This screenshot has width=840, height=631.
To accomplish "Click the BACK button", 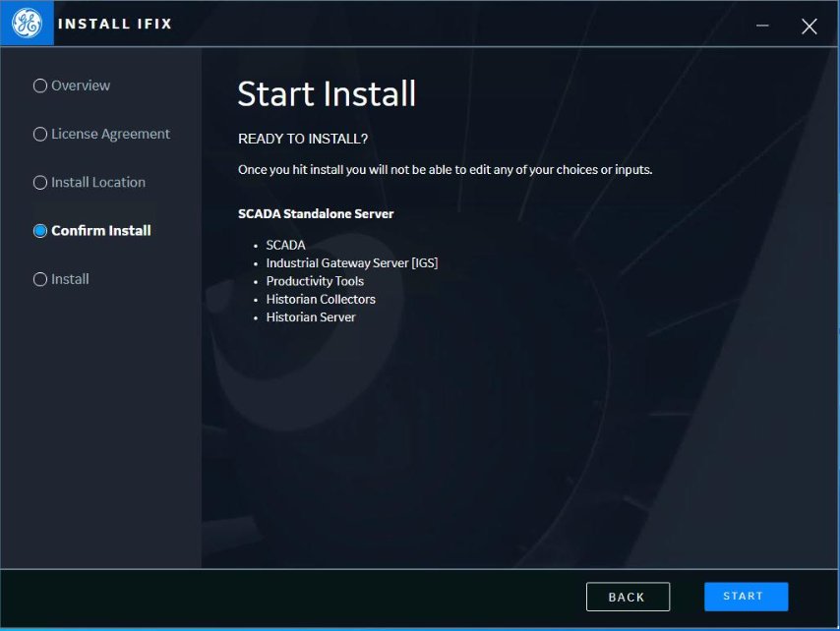I will pyautogui.click(x=628, y=597).
